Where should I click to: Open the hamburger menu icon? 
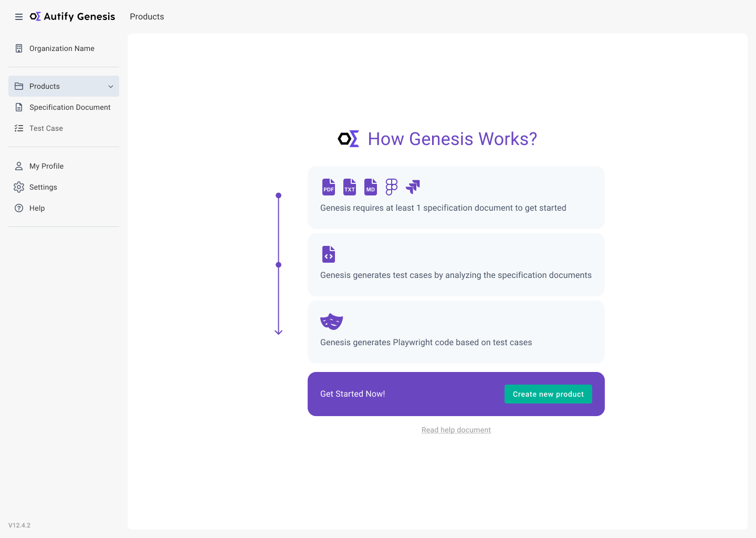19,17
